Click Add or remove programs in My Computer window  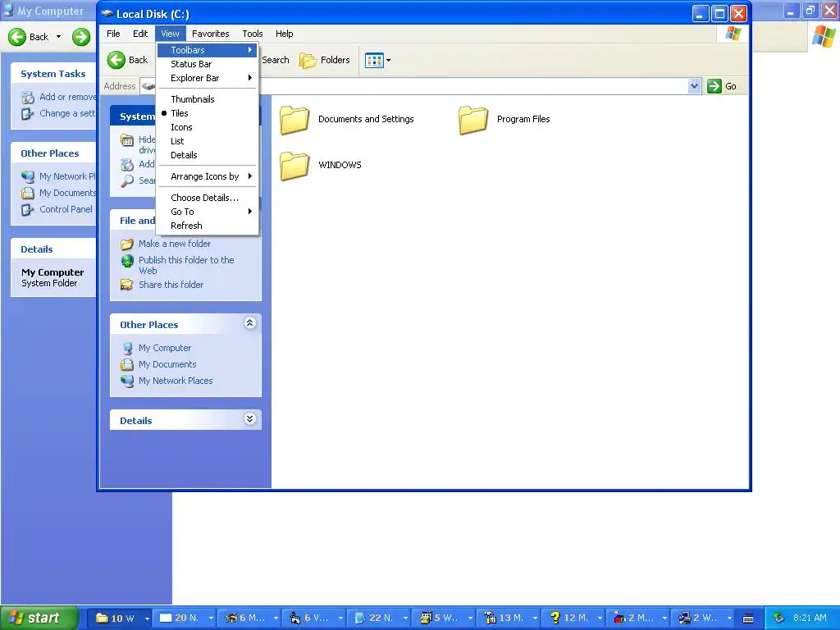tap(67, 97)
